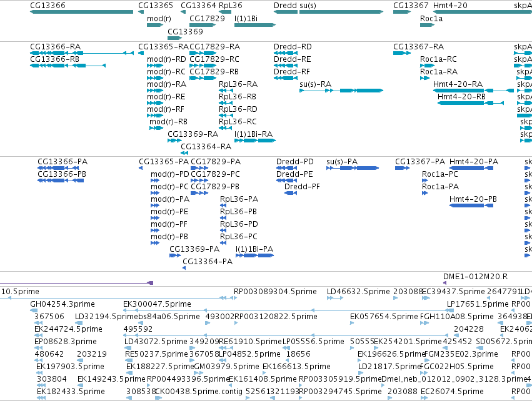The width and height of the screenshot is (532, 401).
Task: Click the CG13364-PA protein label
Action: [x=208, y=261]
